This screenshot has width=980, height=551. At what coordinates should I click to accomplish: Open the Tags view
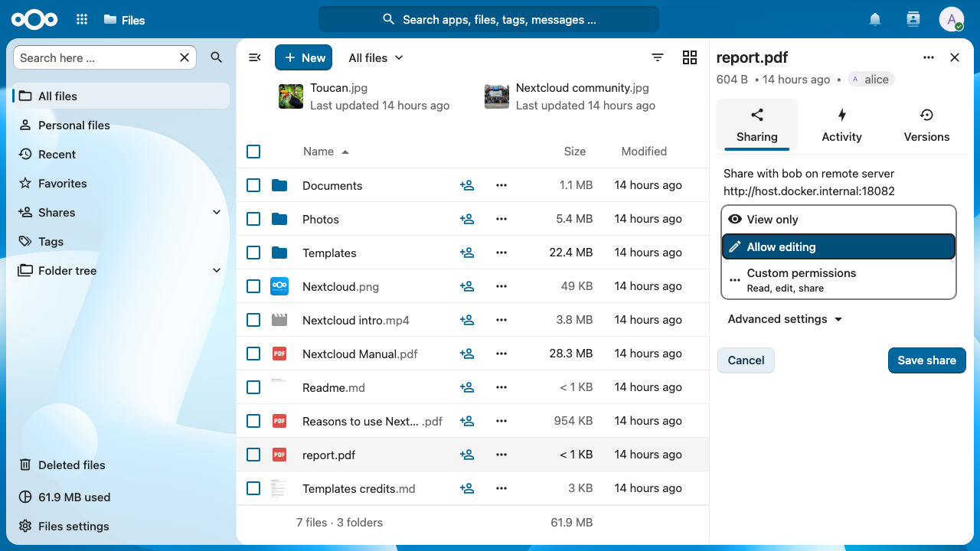(121, 242)
